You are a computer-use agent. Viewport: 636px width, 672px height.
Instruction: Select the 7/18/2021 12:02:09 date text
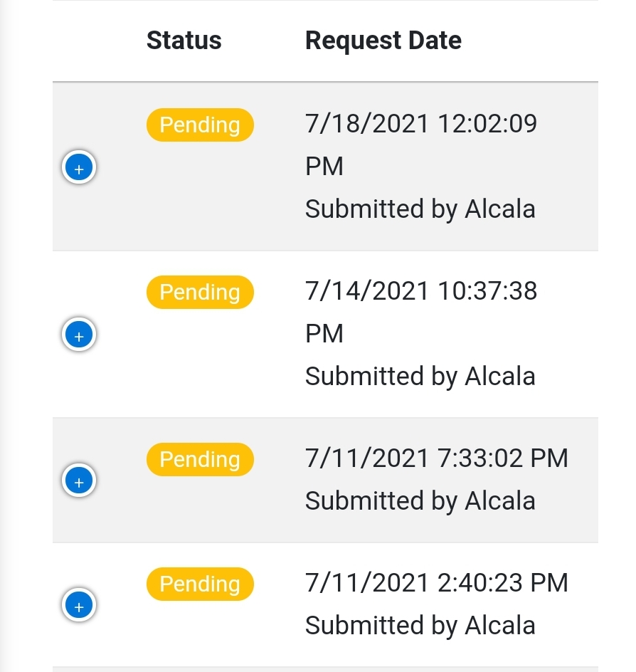pyautogui.click(x=421, y=124)
